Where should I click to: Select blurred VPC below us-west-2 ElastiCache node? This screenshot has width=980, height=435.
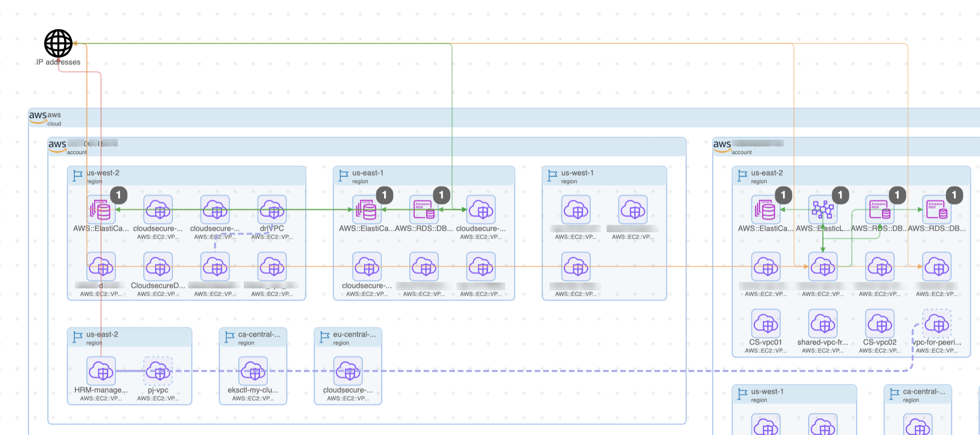pos(101,267)
